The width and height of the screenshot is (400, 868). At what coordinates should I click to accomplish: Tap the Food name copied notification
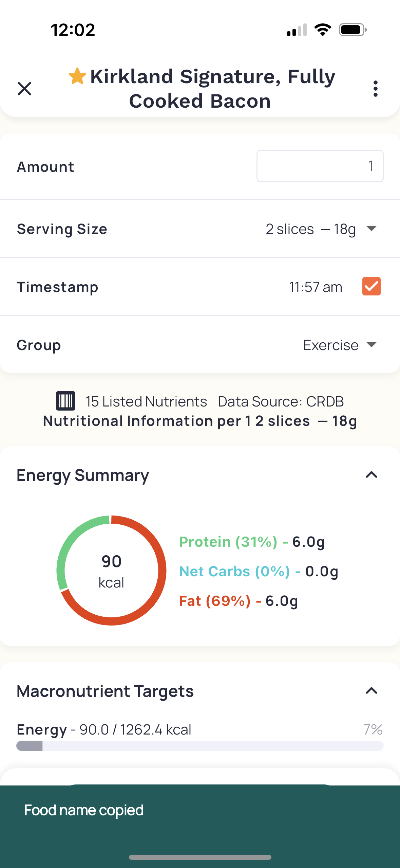84,810
